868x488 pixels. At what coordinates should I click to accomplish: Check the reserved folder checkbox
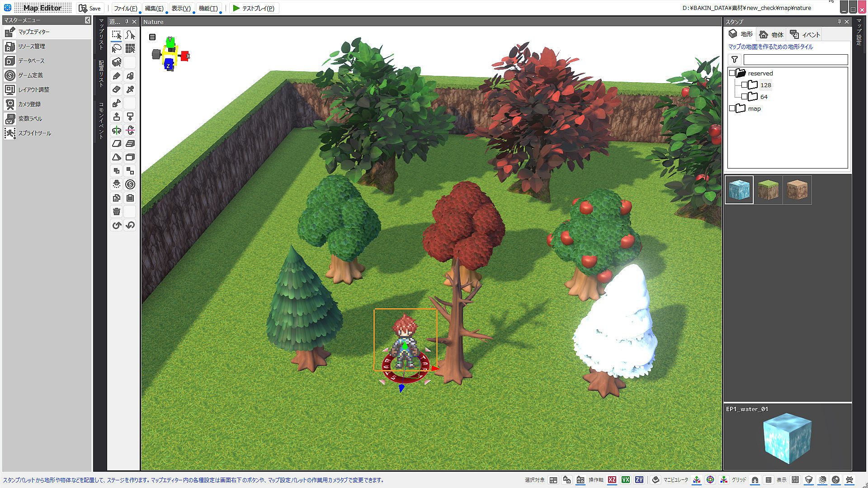pyautogui.click(x=732, y=73)
